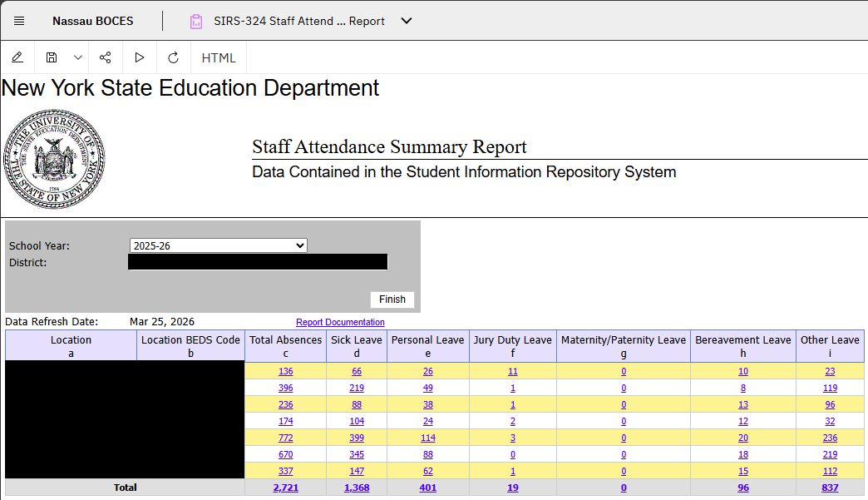
Task: Open the 136 total absences link
Action: [286, 372]
